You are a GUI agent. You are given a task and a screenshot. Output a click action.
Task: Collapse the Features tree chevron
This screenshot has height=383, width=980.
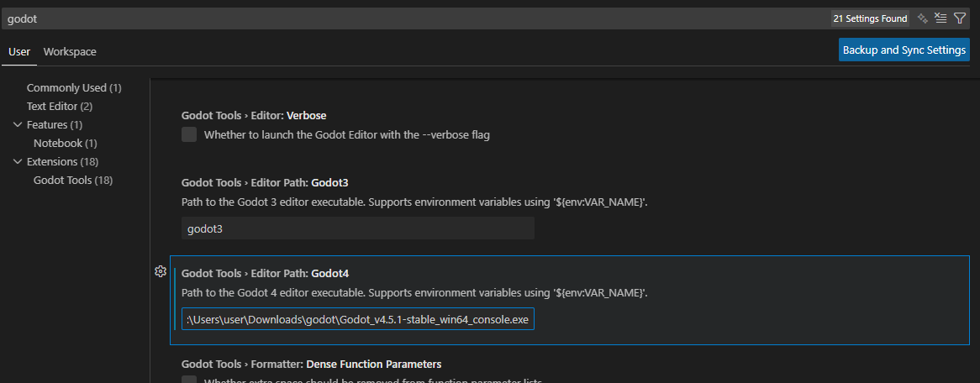coord(18,125)
